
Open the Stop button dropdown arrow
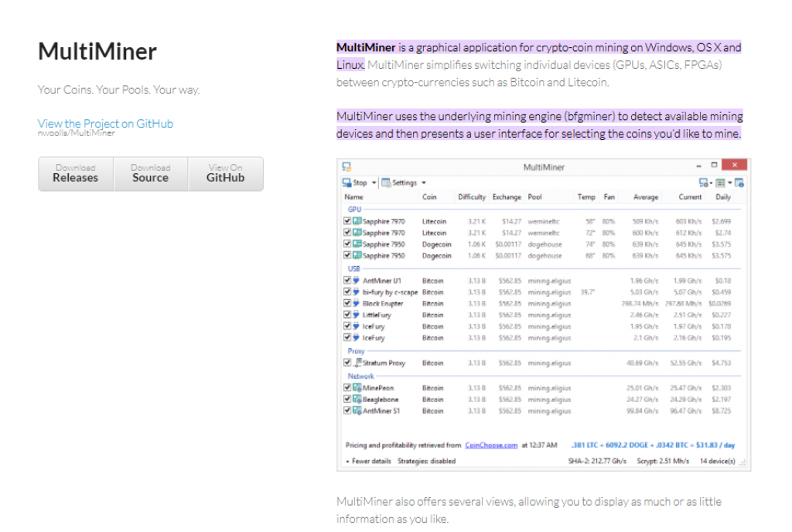pos(374,182)
